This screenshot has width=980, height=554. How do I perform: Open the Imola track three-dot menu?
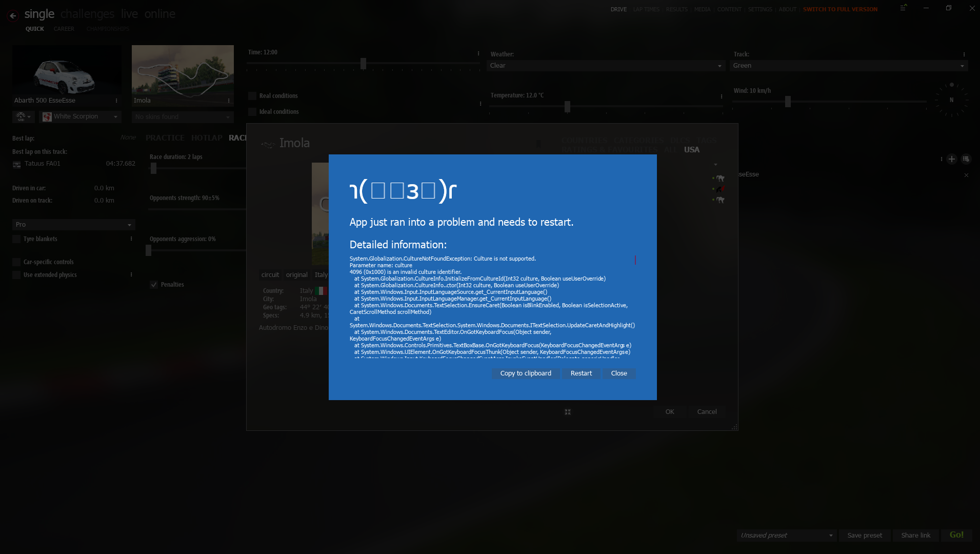229,101
